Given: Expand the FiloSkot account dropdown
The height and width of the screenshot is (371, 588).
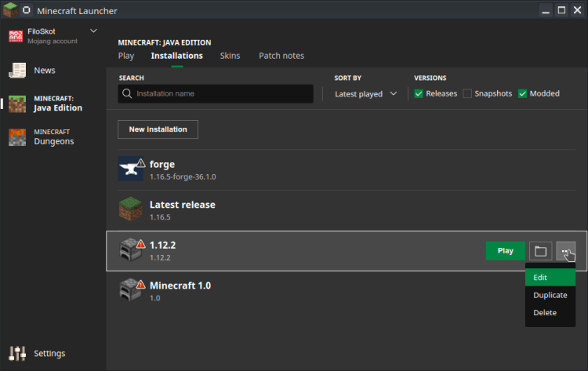Looking at the screenshot, I should pyautogui.click(x=93, y=31).
